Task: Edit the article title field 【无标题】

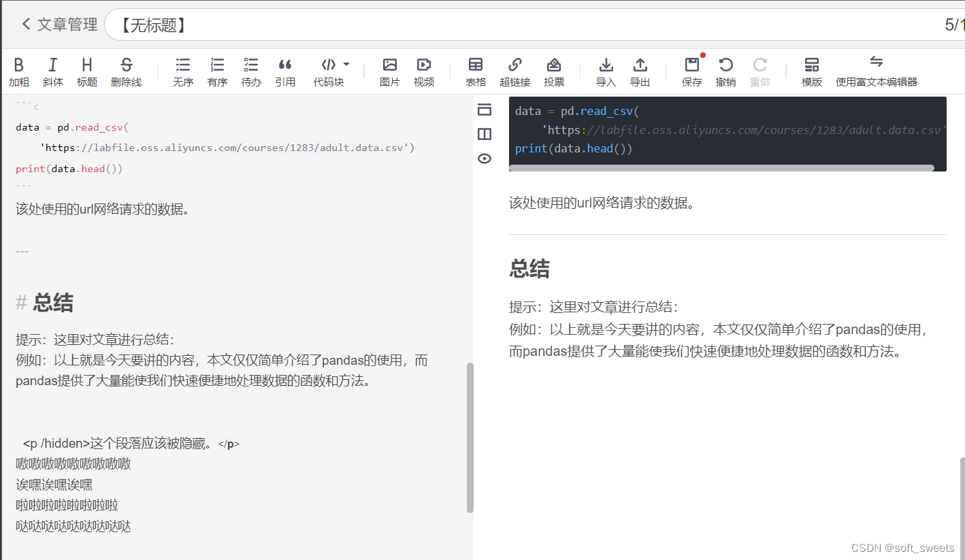Action: point(534,25)
